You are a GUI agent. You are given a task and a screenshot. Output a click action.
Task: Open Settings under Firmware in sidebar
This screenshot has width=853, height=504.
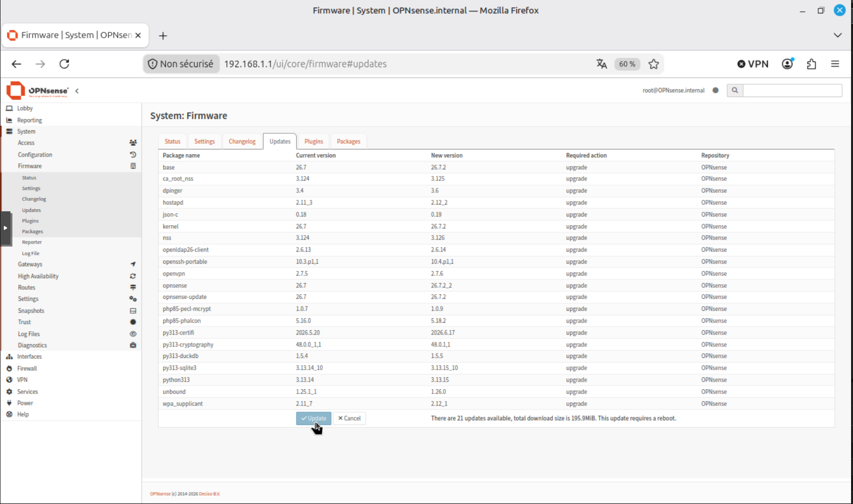coord(31,188)
